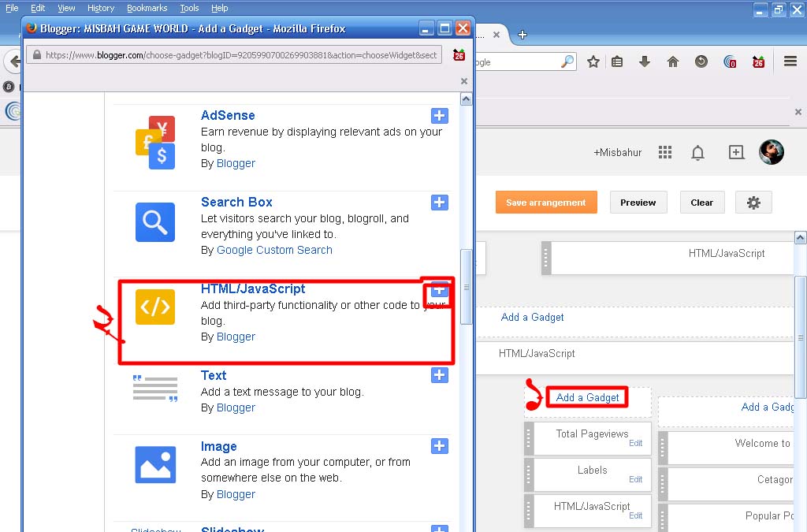Click the Save arrangement button
Viewport: 807px width, 532px height.
[546, 203]
